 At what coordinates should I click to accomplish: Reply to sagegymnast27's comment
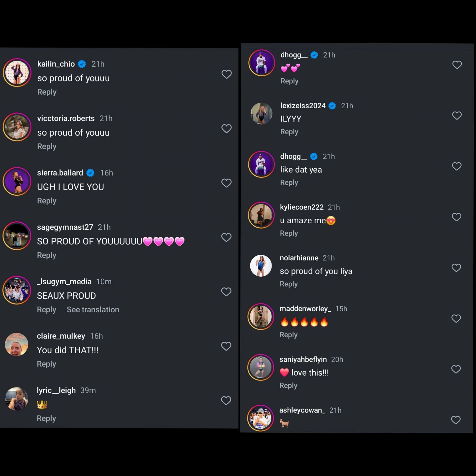(47, 255)
